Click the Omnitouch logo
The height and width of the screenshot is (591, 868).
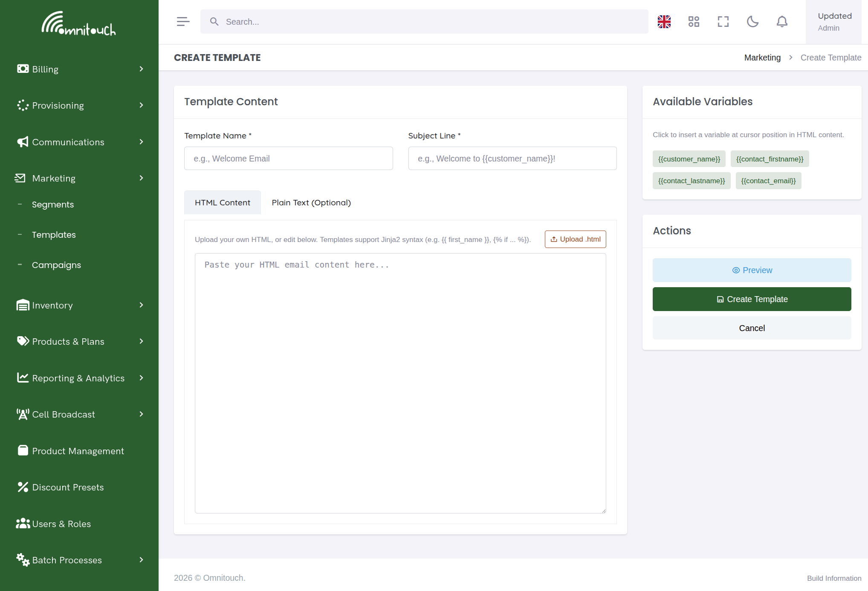pyautogui.click(x=79, y=23)
